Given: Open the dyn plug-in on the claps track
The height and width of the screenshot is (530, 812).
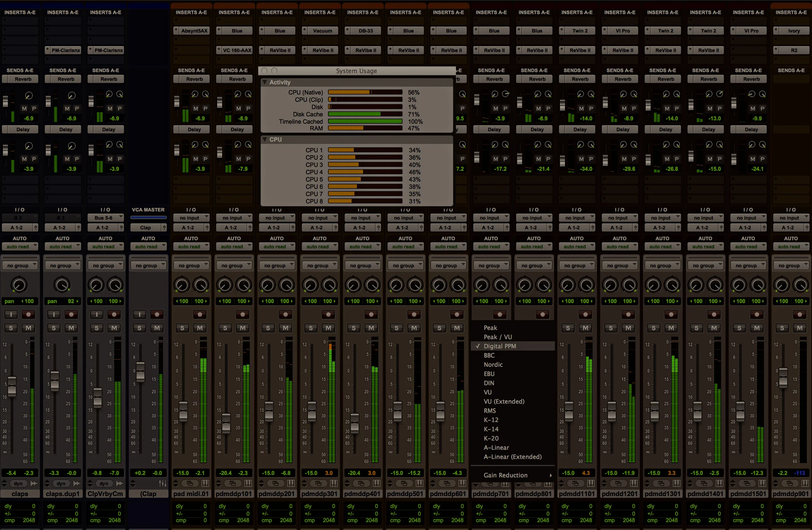Looking at the screenshot, I should (x=18, y=483).
